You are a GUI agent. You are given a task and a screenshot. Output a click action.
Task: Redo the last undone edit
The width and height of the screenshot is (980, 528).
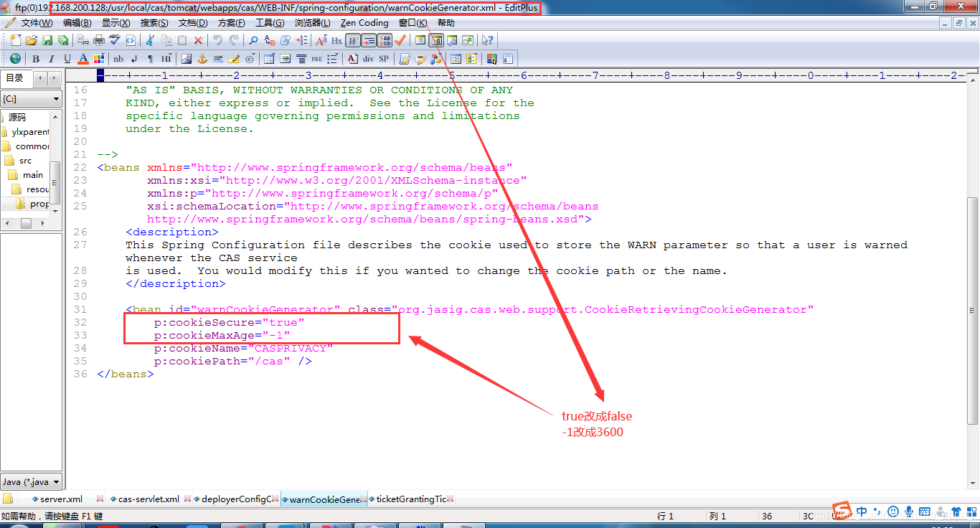click(234, 40)
